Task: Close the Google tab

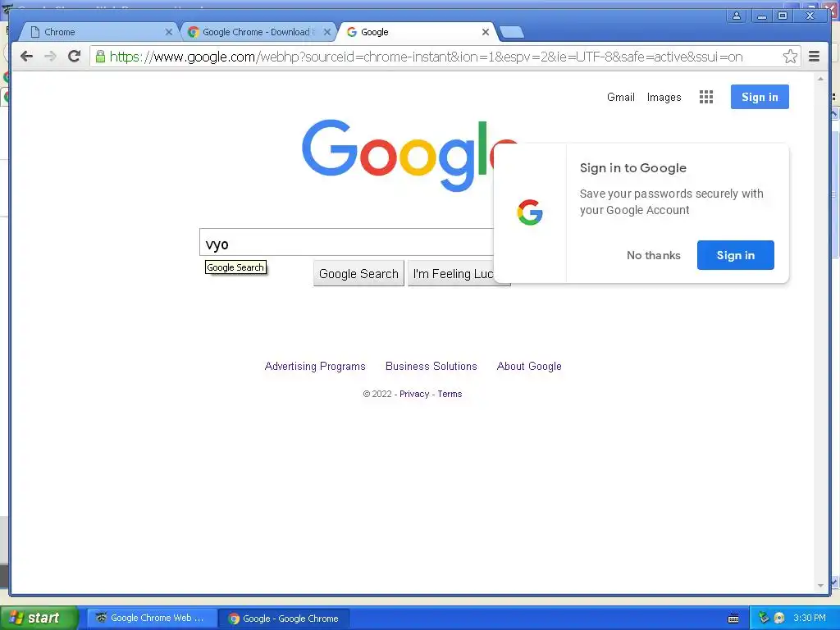Action: 486,32
